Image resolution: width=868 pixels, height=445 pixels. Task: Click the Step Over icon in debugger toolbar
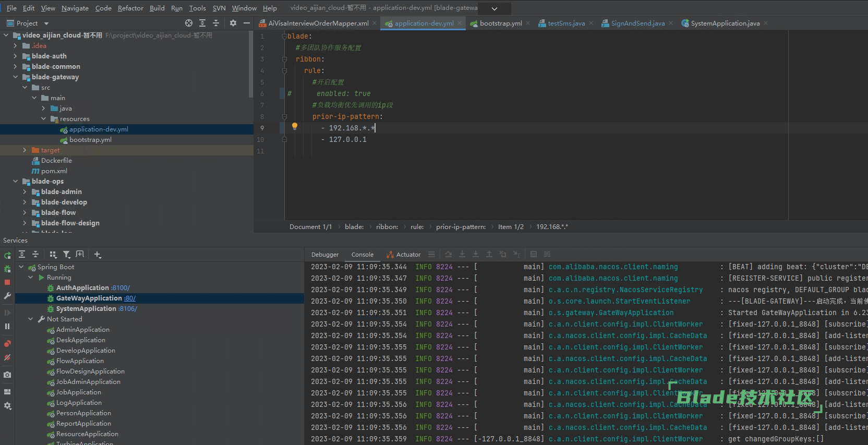pos(449,254)
